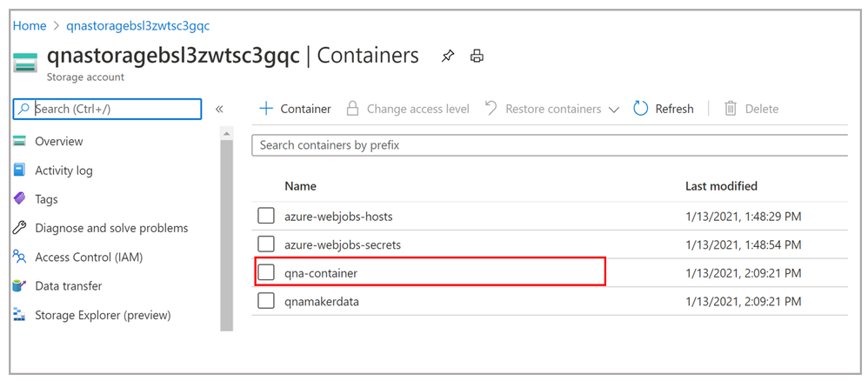
Task: Tick the qnamakerdata checkbox
Action: pyautogui.click(x=266, y=301)
